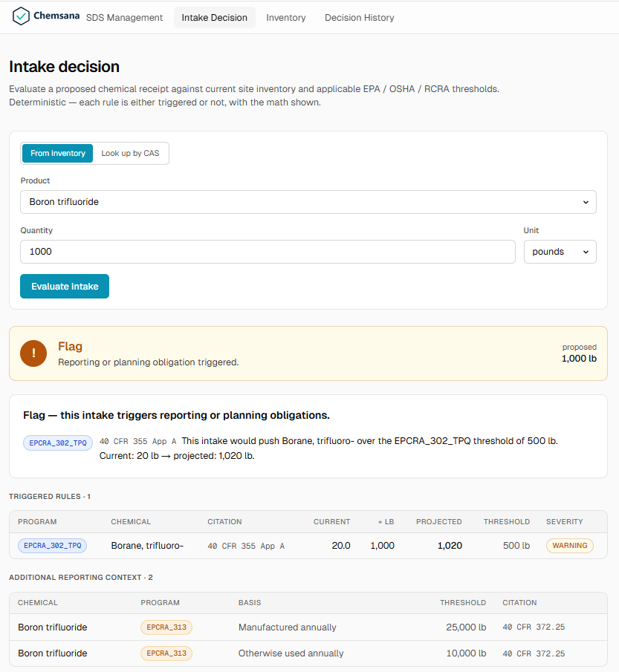Viewport: 619px width, 672px height.
Task: Open the Decision History tab
Action: (x=360, y=18)
